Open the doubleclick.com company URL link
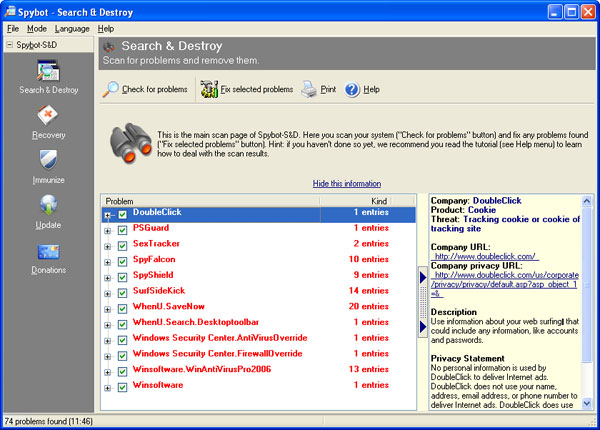The width and height of the screenshot is (600, 430). [485, 256]
